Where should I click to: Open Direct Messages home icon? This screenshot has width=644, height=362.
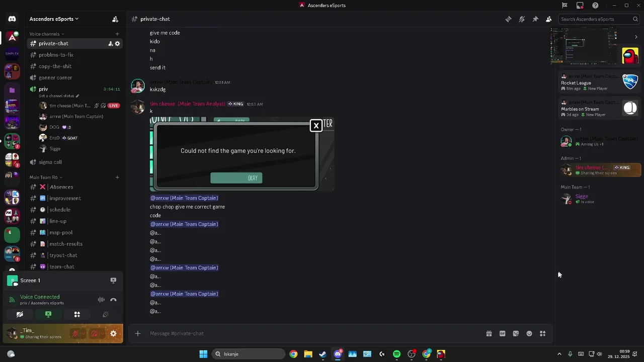(x=12, y=19)
